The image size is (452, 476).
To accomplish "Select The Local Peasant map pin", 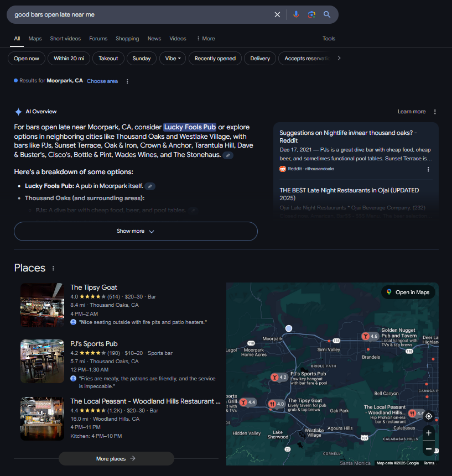I will pos(416,413).
